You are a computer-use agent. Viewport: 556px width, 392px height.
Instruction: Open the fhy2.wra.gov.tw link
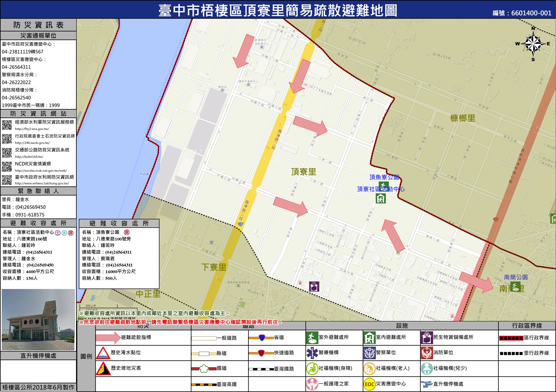click(x=32, y=129)
